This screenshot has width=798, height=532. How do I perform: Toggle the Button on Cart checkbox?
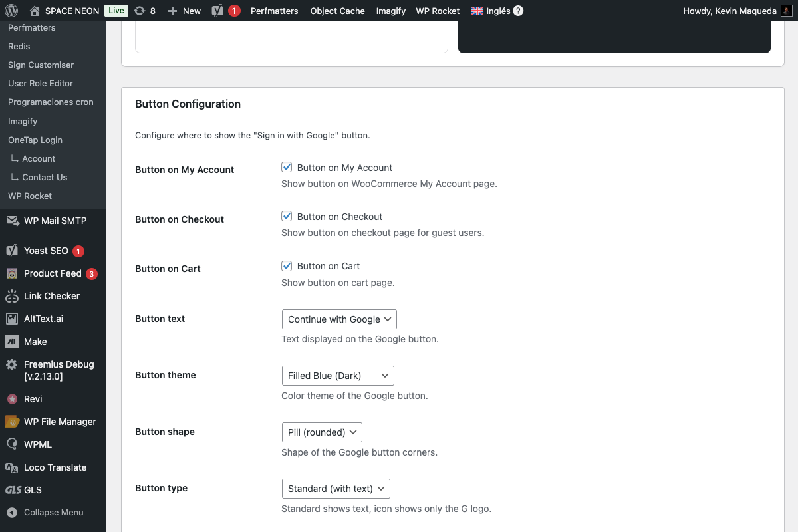pyautogui.click(x=287, y=265)
